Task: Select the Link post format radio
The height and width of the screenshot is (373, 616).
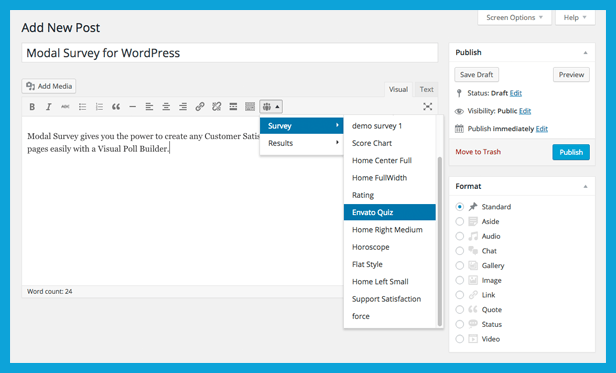Action: tap(459, 295)
